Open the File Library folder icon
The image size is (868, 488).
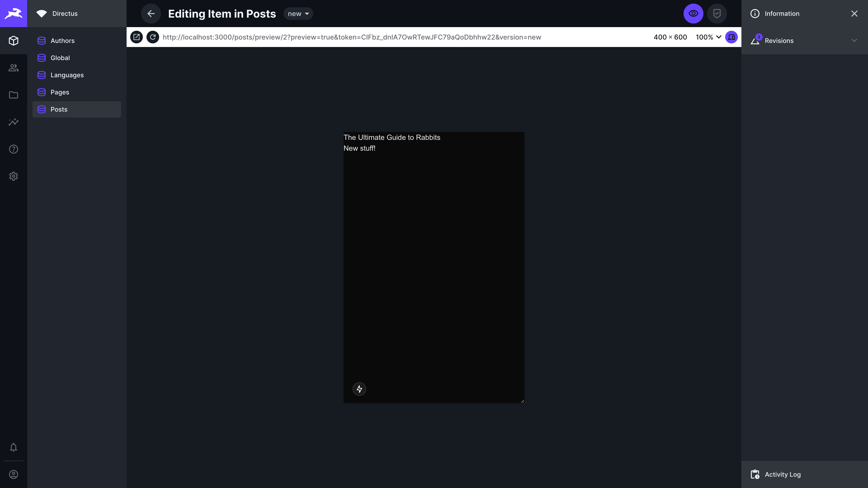14,95
